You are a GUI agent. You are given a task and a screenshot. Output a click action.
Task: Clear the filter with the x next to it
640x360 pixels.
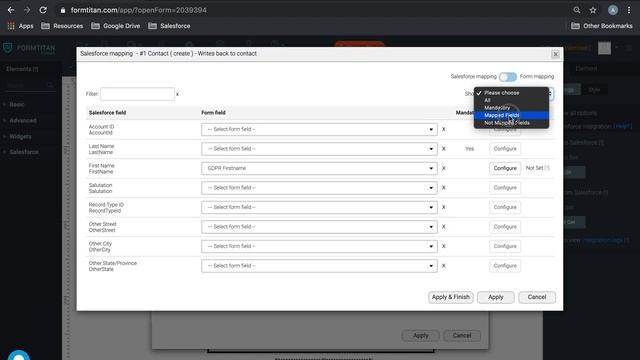[x=178, y=94]
